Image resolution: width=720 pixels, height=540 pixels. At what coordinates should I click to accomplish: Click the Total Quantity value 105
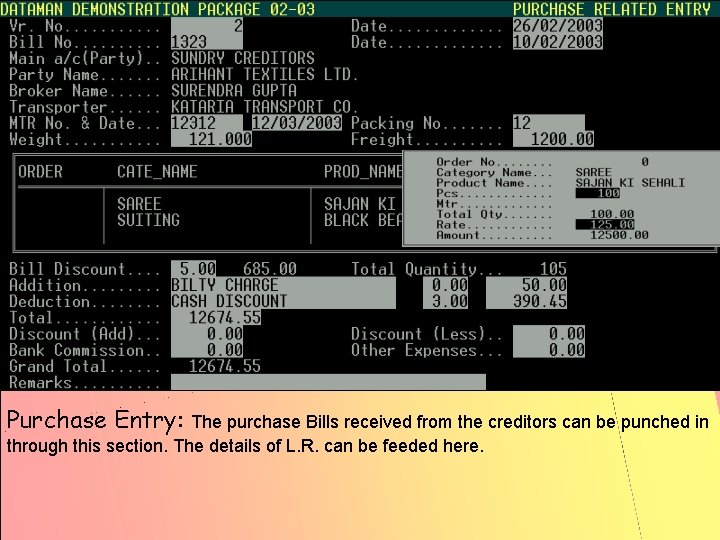(553, 269)
